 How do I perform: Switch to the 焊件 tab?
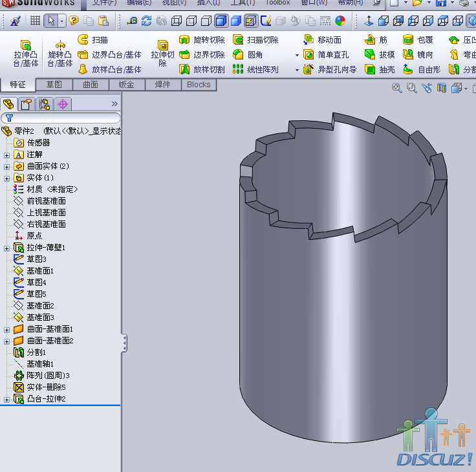(163, 85)
